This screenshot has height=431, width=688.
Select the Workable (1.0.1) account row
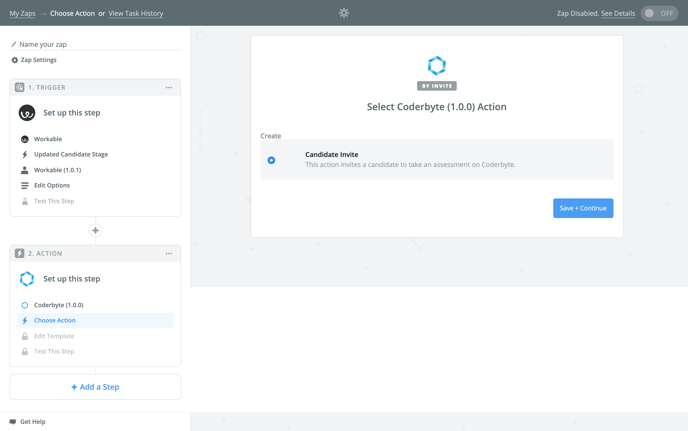coord(95,170)
